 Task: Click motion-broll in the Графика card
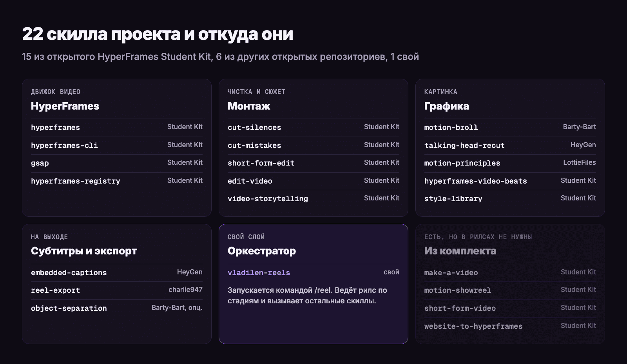tap(451, 128)
